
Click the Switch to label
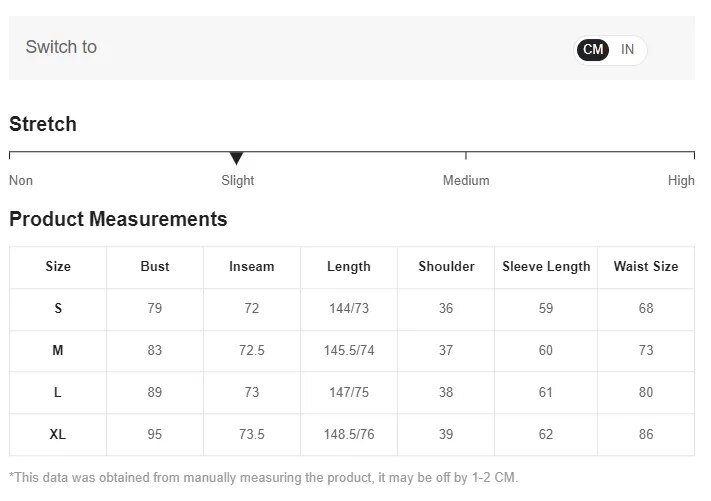(x=61, y=47)
